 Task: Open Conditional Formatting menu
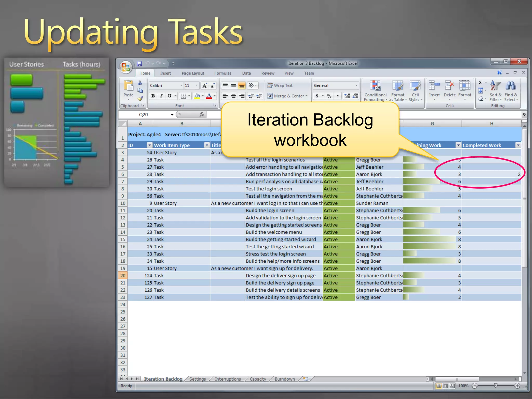click(375, 91)
